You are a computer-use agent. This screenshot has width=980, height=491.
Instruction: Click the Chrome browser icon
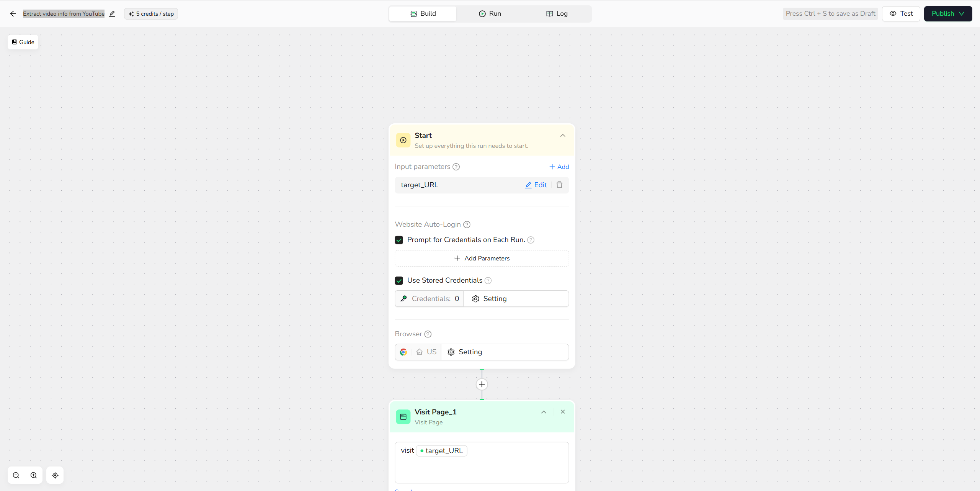403,352
